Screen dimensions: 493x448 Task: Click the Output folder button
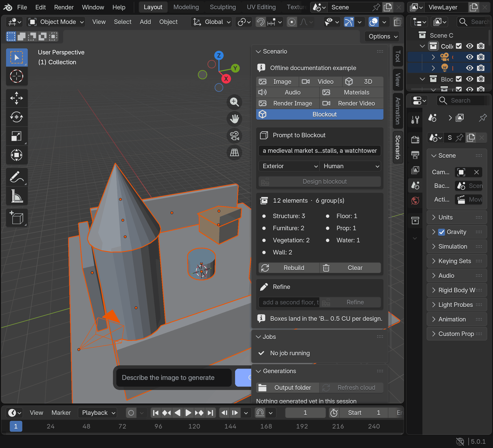tap(288, 388)
